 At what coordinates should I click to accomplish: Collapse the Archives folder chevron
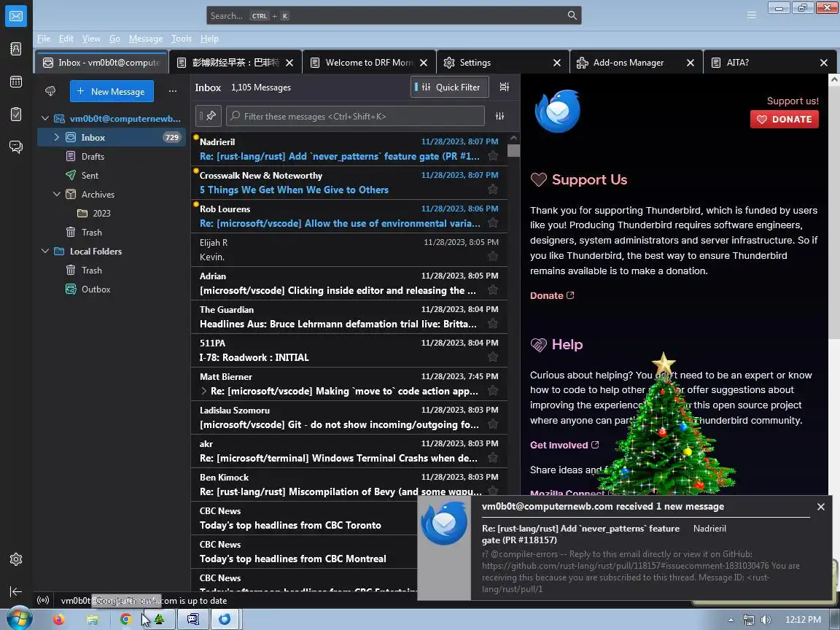tap(57, 194)
